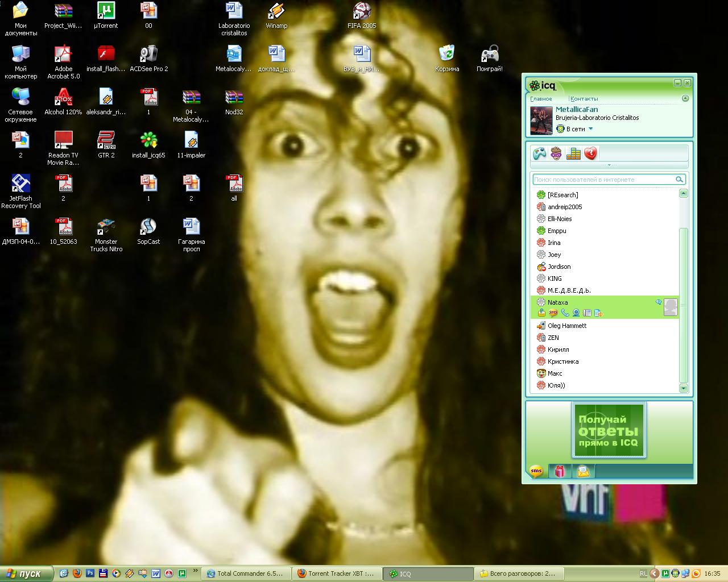Click the red heart question icon

coord(590,153)
